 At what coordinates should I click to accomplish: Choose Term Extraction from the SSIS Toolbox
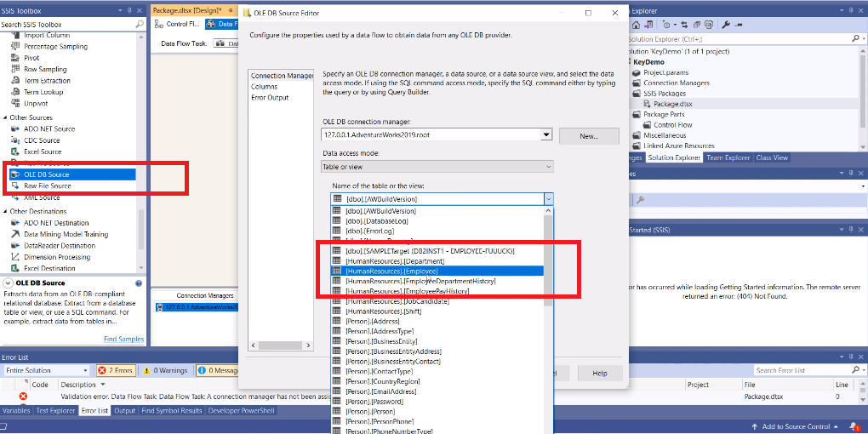(x=47, y=81)
